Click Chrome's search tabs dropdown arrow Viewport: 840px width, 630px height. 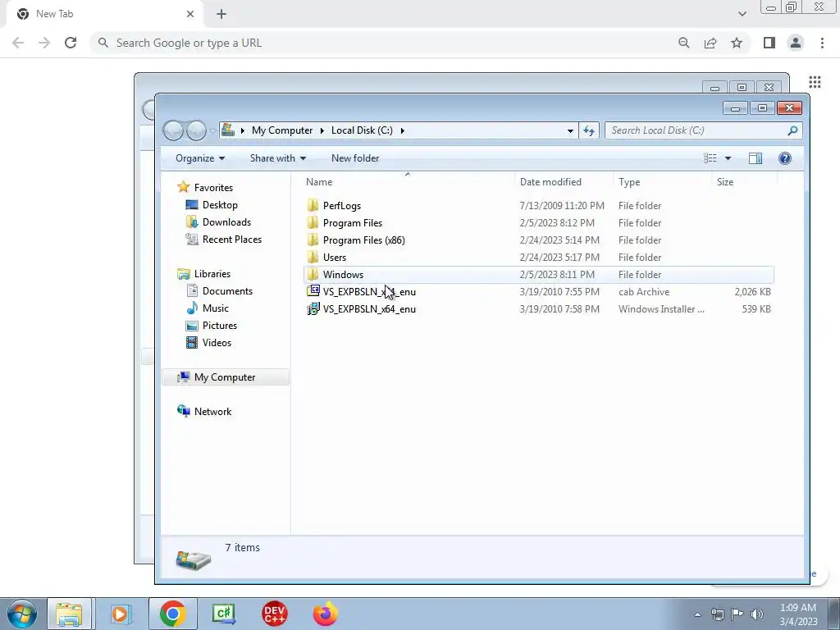tap(742, 14)
